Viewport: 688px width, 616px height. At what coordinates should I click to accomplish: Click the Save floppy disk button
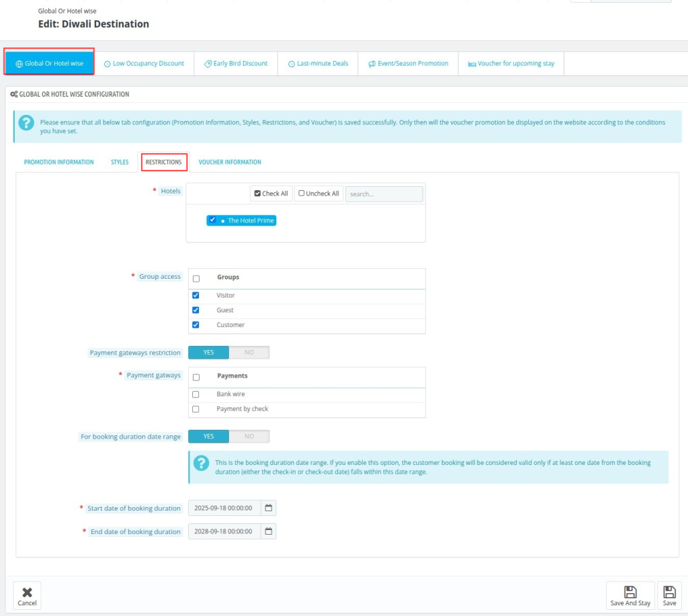click(x=669, y=596)
